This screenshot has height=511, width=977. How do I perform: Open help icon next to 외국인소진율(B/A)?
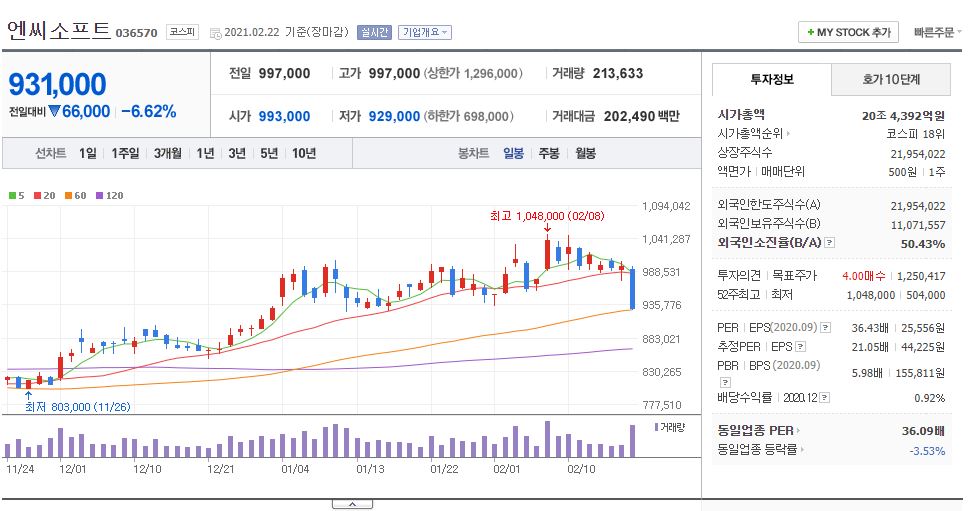[829, 242]
